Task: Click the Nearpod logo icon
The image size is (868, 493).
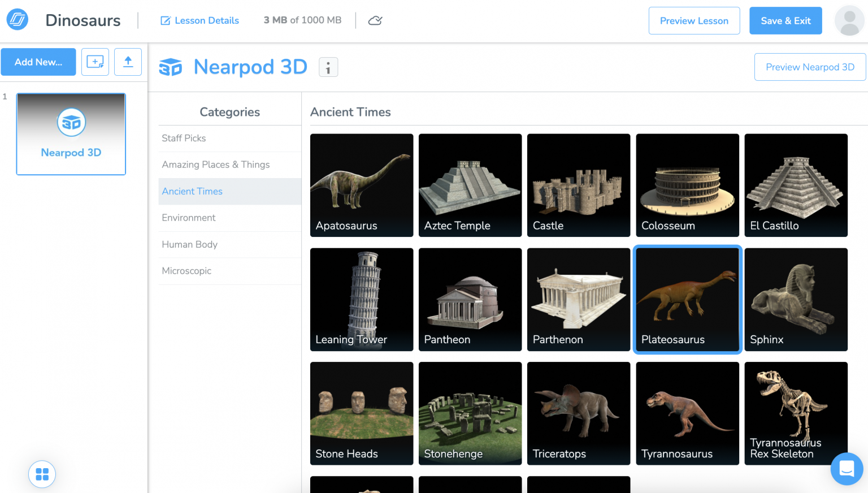Action: pos(16,19)
